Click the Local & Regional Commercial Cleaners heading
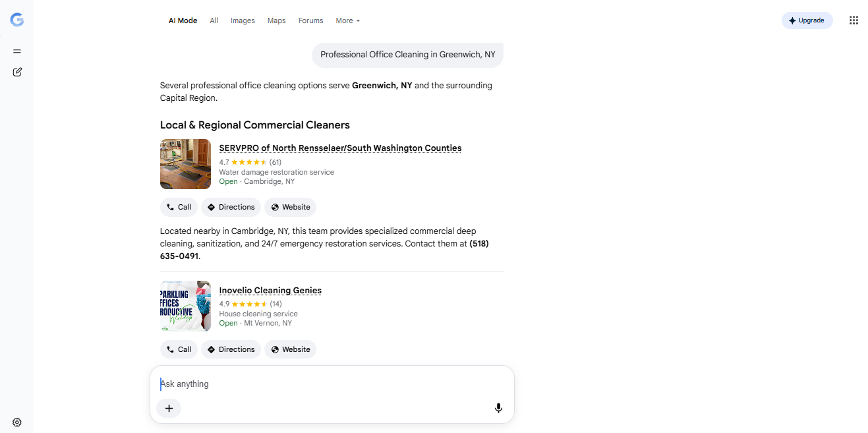 (x=255, y=125)
